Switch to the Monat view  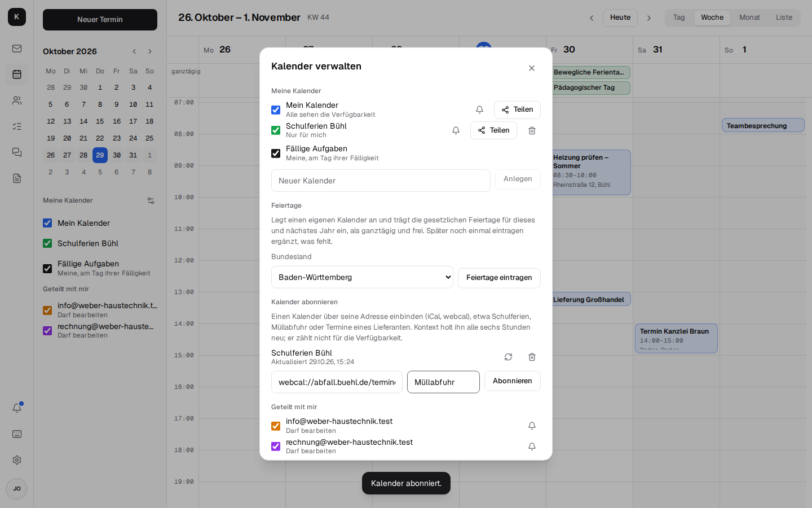pos(749,17)
